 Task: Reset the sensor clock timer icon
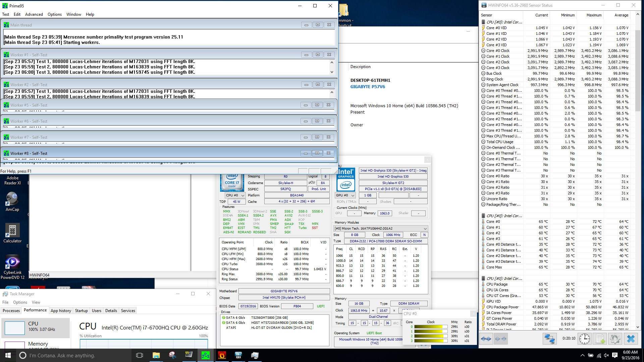tap(584, 339)
